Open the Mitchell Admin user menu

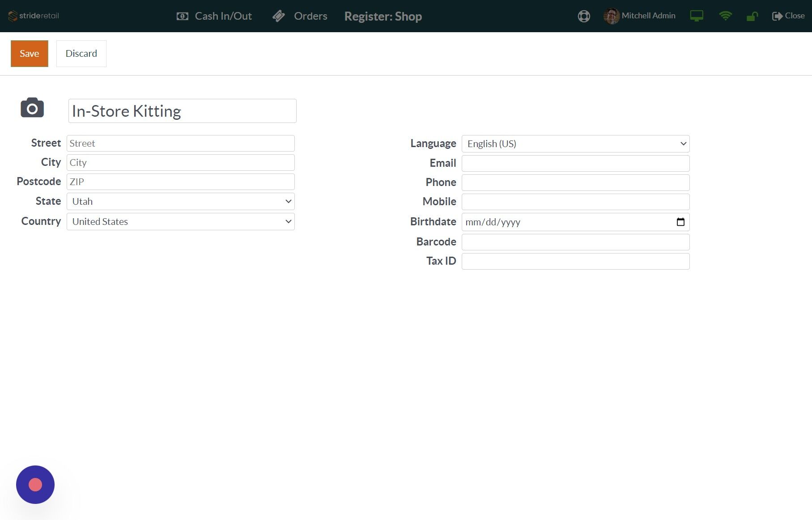[648, 16]
